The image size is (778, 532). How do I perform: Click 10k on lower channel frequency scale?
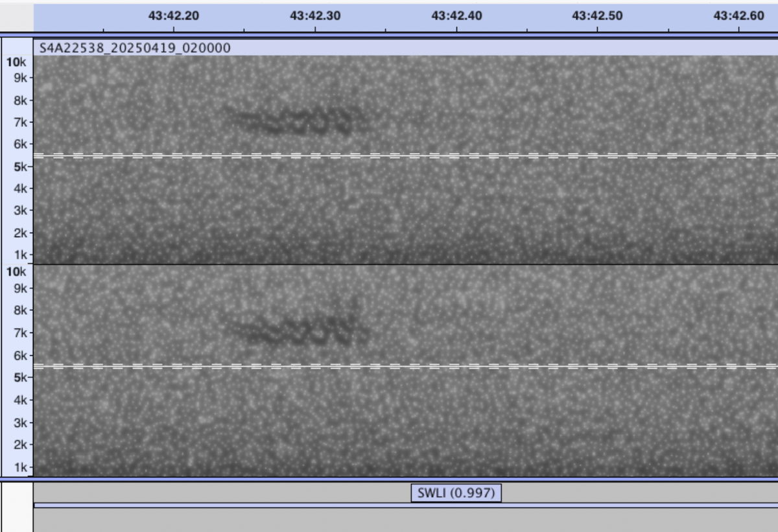[16, 272]
